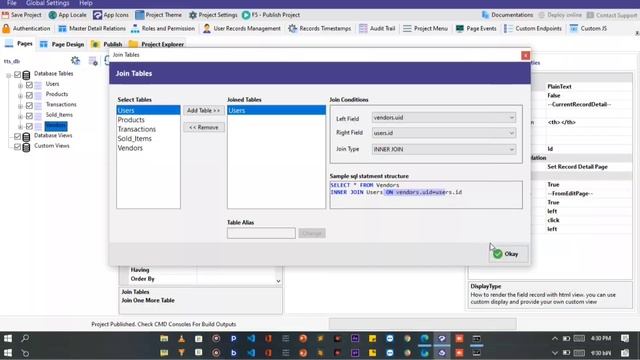This screenshot has width=640, height=360.
Task: Open Custom Endpoints
Action: point(533,29)
